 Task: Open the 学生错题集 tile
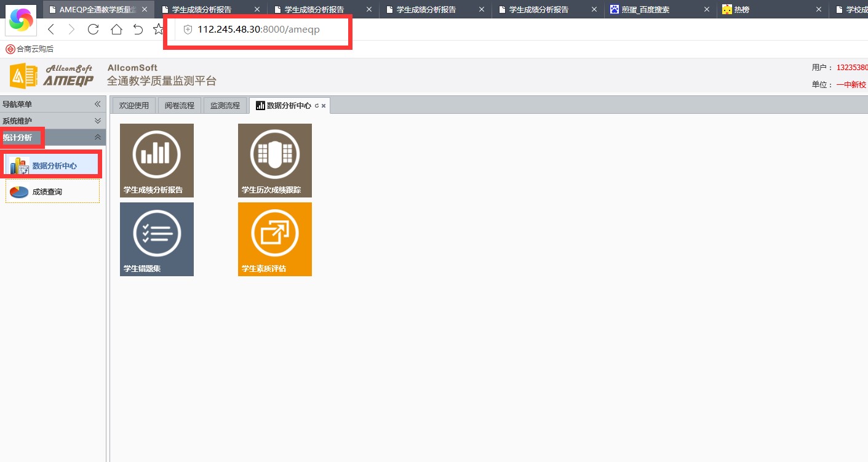[157, 239]
